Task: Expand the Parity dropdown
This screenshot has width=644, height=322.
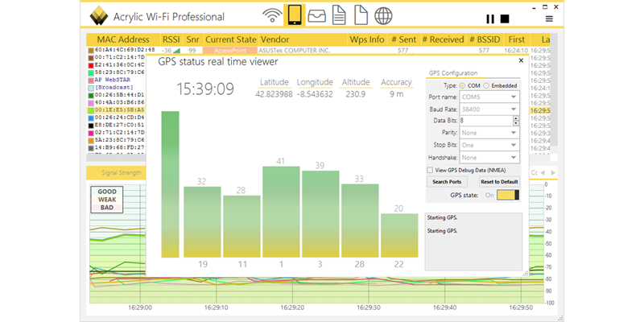Action: [513, 133]
